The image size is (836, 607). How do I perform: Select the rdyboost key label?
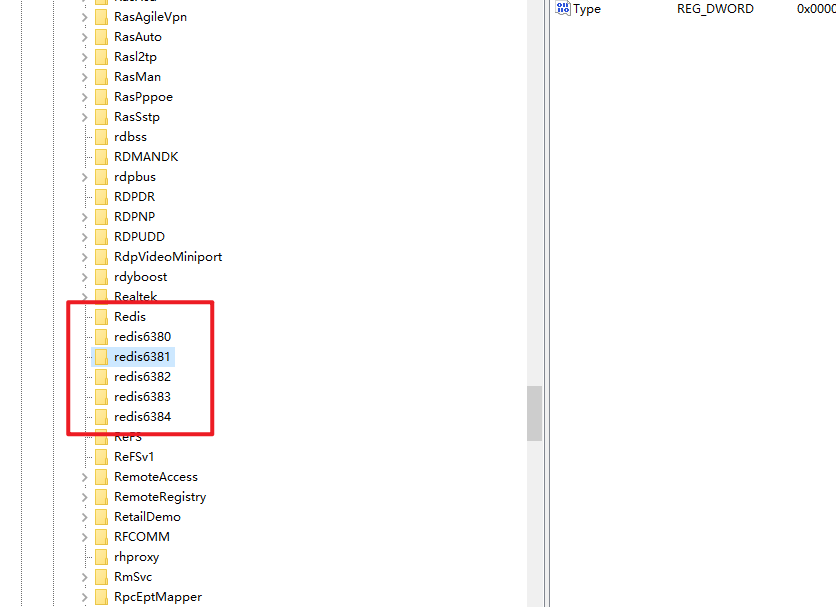pos(140,277)
